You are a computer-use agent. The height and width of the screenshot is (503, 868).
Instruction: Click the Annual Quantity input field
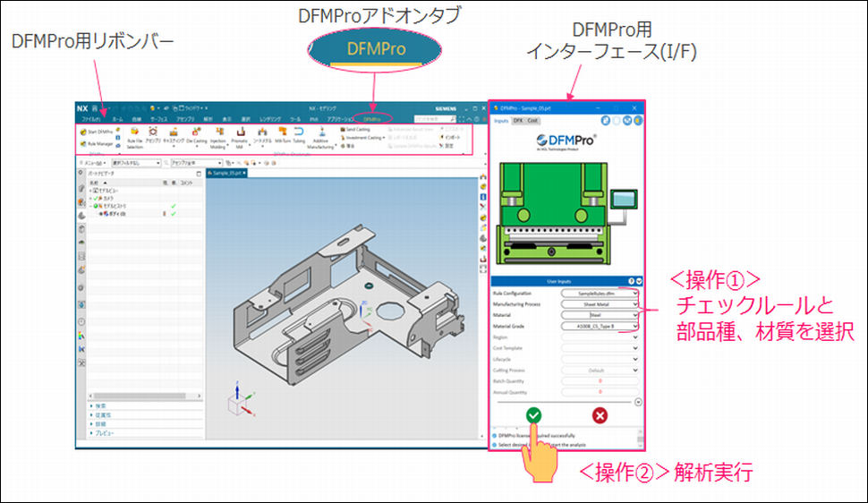pos(600,392)
